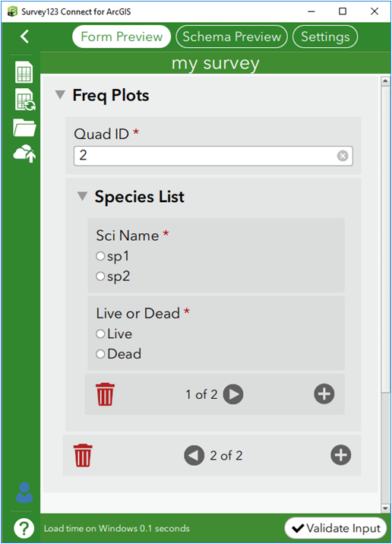The height and width of the screenshot is (544, 392).
Task: Go back using the left chevron arrow
Action: coord(24,36)
